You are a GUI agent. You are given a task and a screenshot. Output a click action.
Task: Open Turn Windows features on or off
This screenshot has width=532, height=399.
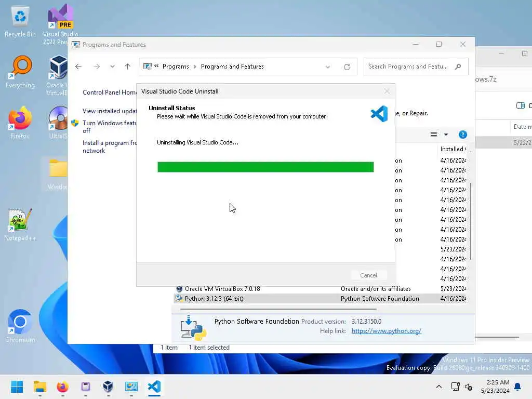pos(109,127)
